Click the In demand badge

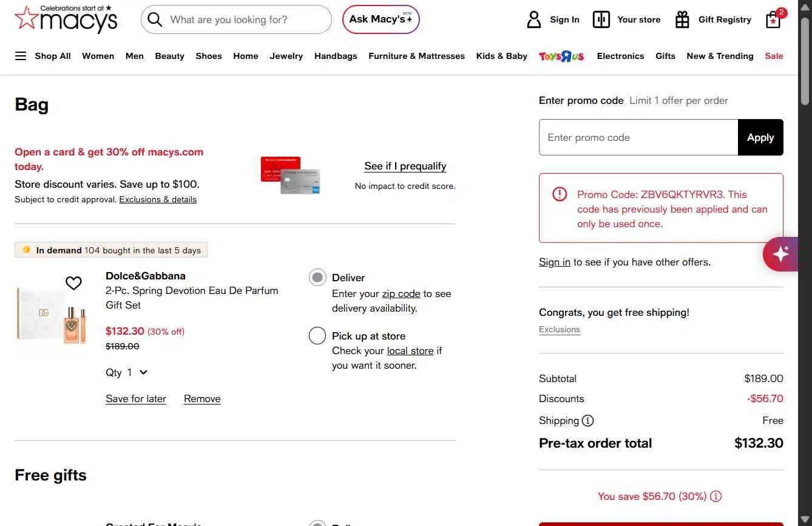(111, 250)
